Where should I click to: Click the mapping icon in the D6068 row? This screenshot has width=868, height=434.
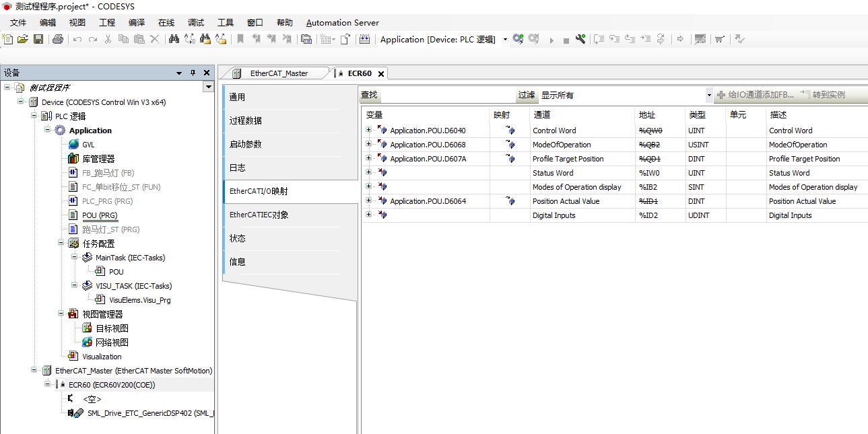510,145
